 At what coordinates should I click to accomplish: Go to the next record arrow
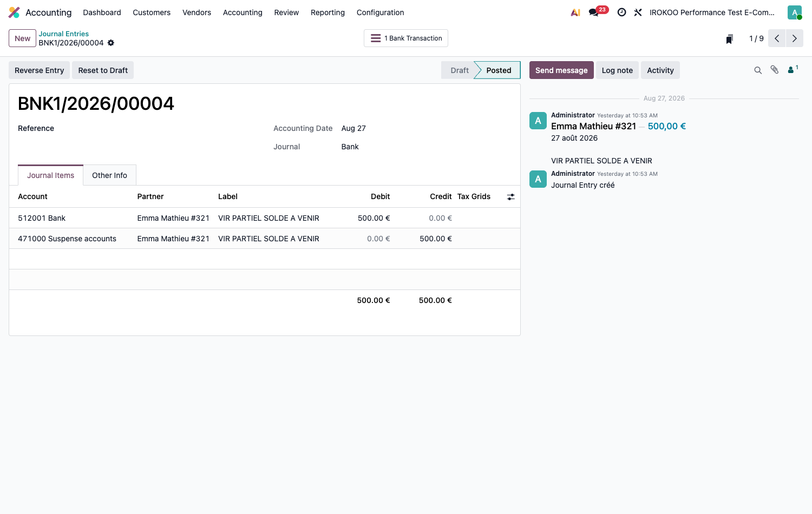pyautogui.click(x=794, y=38)
